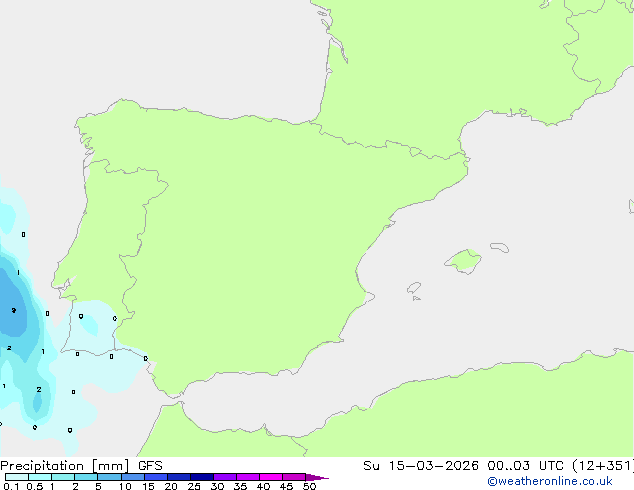This screenshot has height=490, width=634.
Task: Select legend swatch between 10 and 15
Action: (x=133, y=477)
